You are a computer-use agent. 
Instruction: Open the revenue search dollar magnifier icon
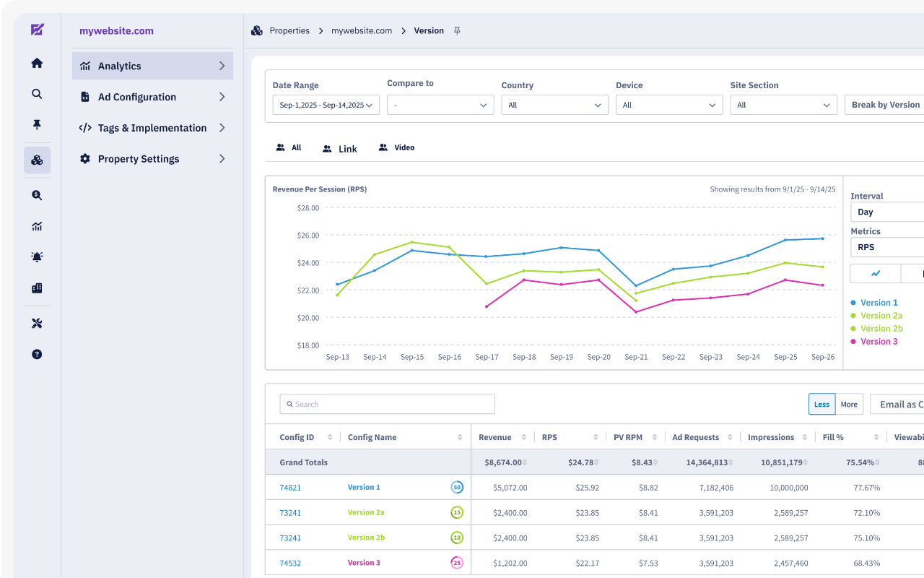pos(37,195)
